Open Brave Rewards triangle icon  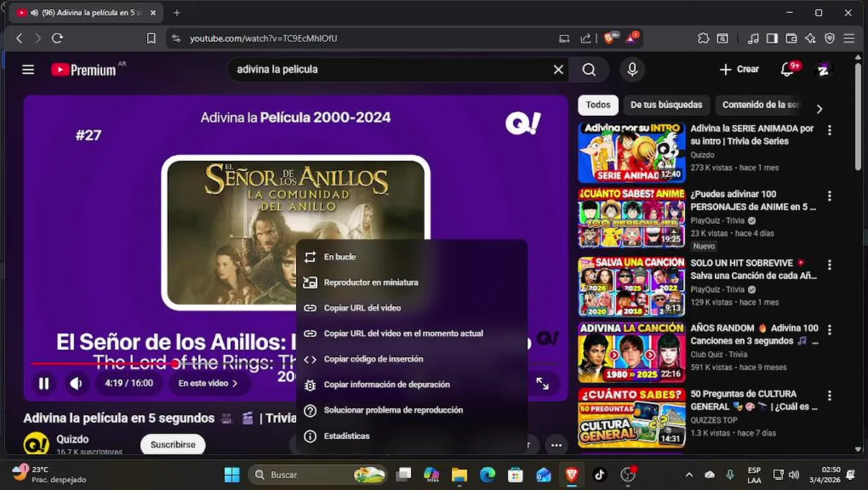(631, 38)
